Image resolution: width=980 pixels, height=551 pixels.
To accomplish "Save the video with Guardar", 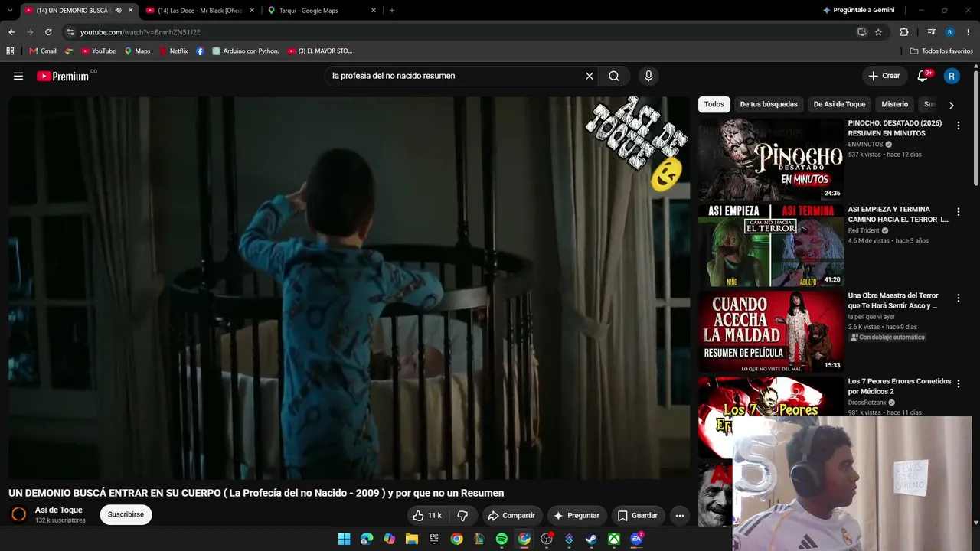I will (638, 516).
